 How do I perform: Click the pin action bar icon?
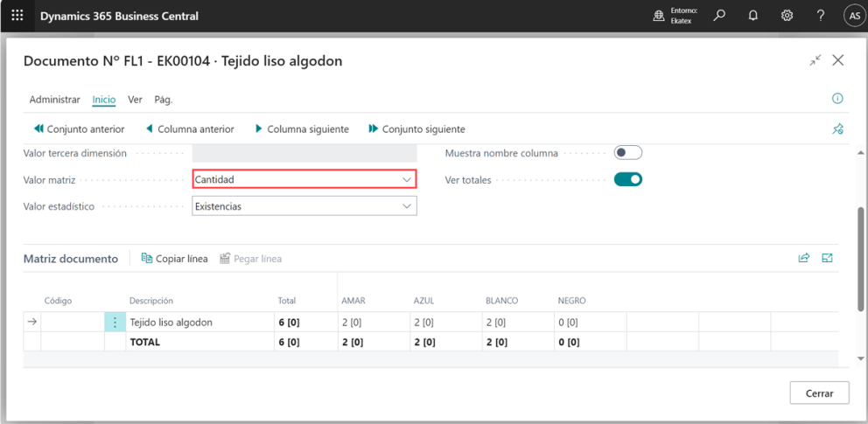click(837, 129)
